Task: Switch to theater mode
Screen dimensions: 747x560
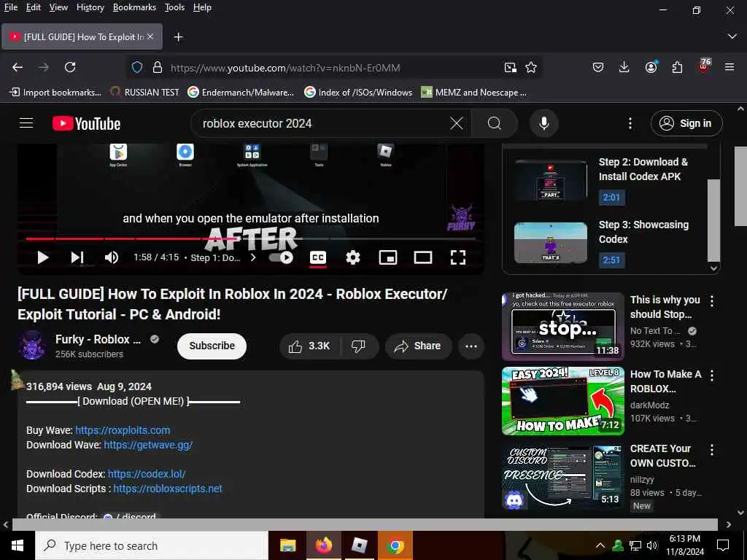Action: (x=423, y=257)
